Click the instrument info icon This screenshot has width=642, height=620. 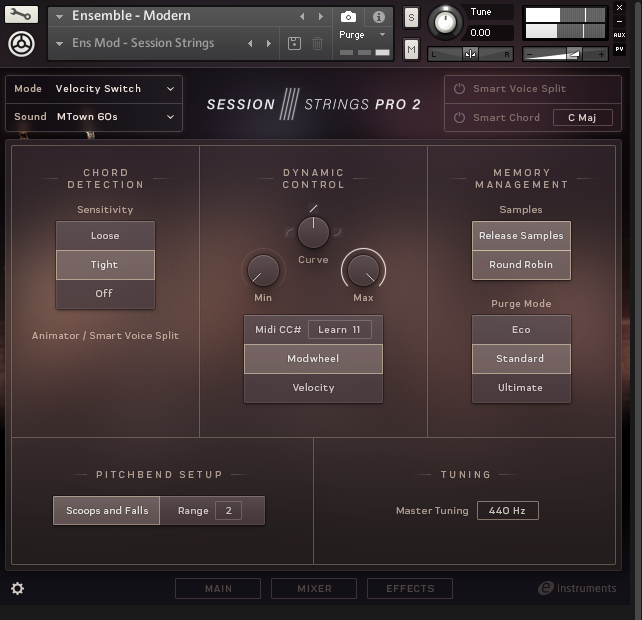(378, 17)
